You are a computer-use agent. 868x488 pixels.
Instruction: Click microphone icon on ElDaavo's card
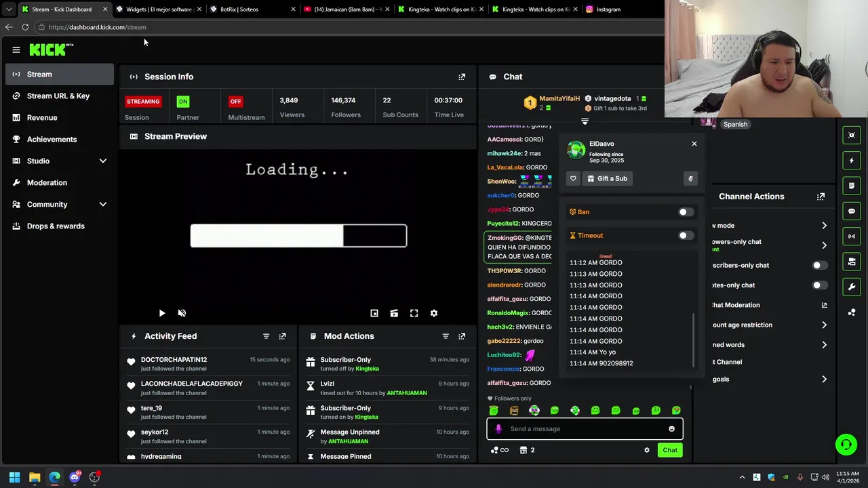pyautogui.click(x=690, y=178)
